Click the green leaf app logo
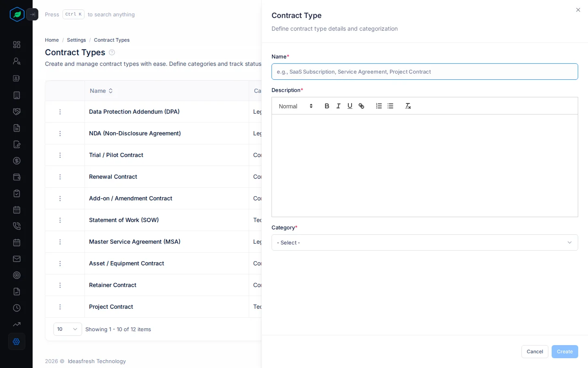Image resolution: width=588 pixels, height=368 pixels. (x=17, y=14)
